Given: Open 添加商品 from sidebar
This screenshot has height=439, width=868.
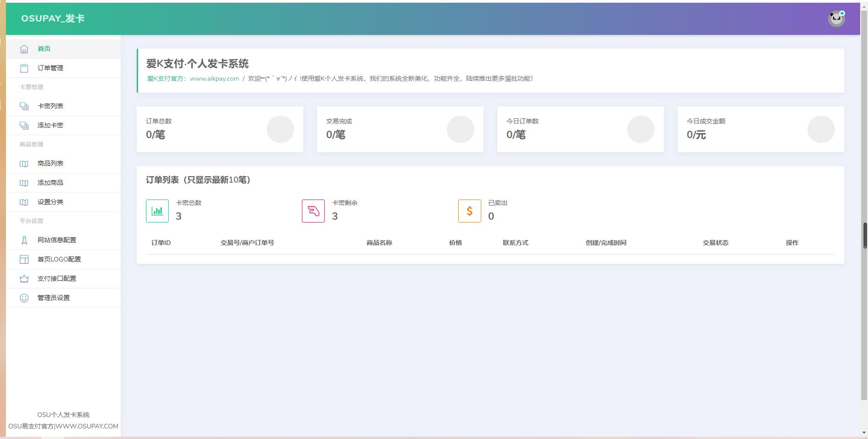Looking at the screenshot, I should click(50, 183).
